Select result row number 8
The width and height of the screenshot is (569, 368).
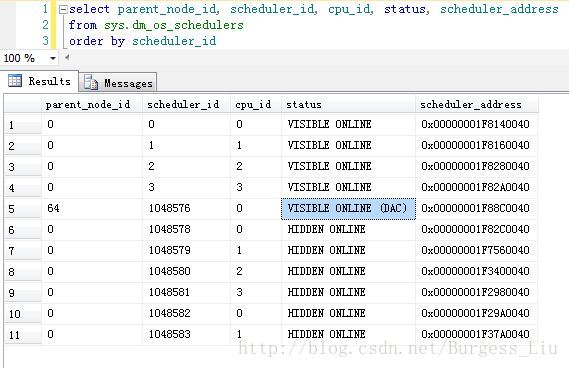23,272
